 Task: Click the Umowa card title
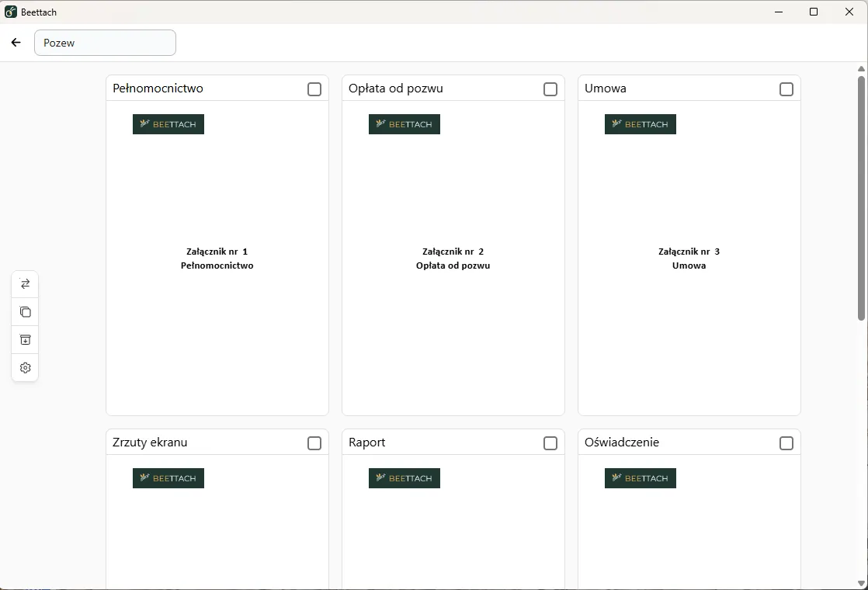pyautogui.click(x=605, y=88)
